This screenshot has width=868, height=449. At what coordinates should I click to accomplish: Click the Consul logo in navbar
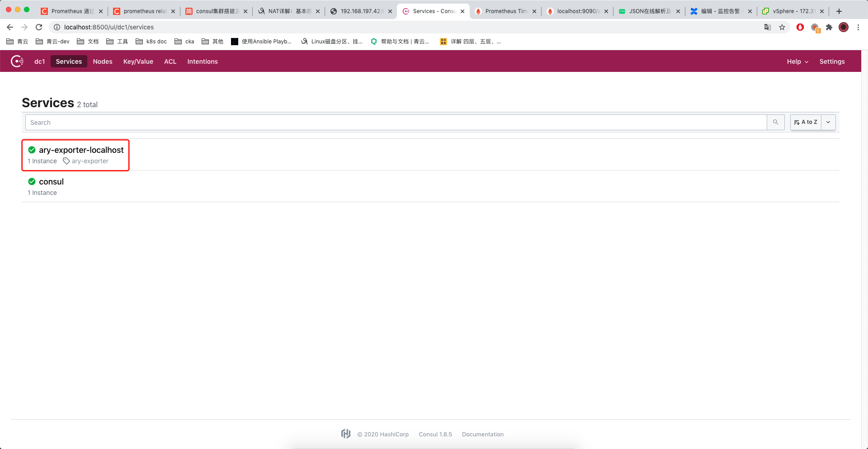(17, 61)
